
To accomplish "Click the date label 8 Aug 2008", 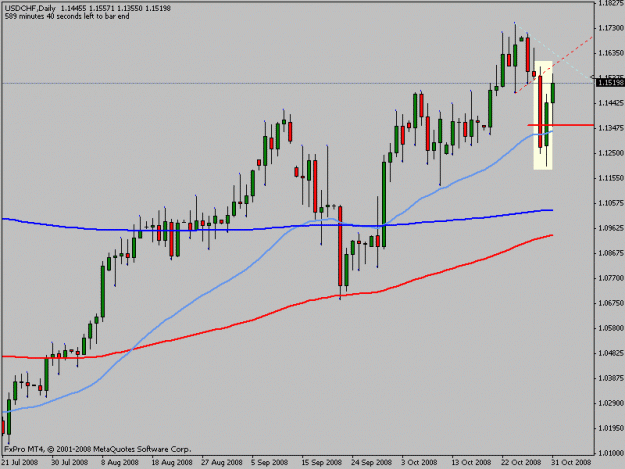I will tap(120, 462).
